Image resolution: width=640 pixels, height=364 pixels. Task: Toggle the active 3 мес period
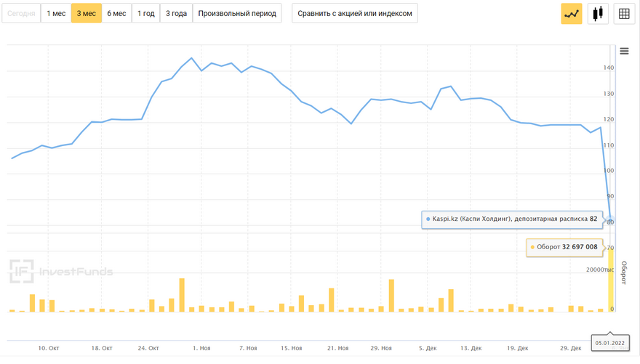click(x=87, y=13)
